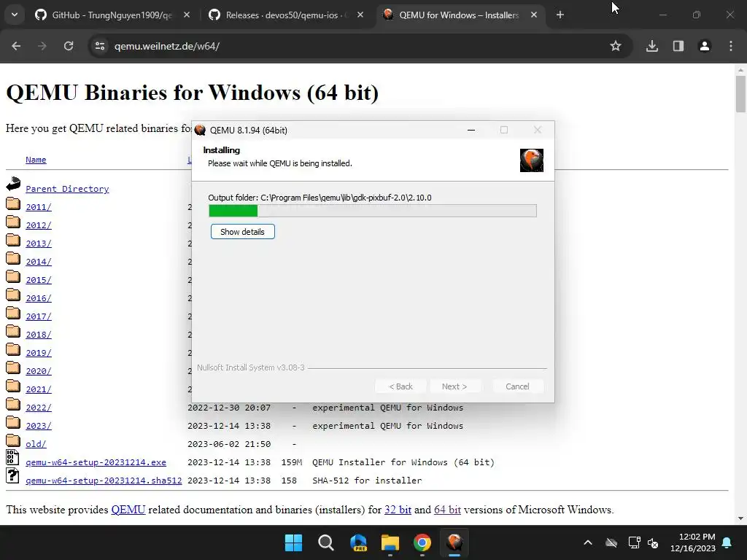The height and width of the screenshot is (560, 747).
Task: Open a new browser tab
Action: 560,15
